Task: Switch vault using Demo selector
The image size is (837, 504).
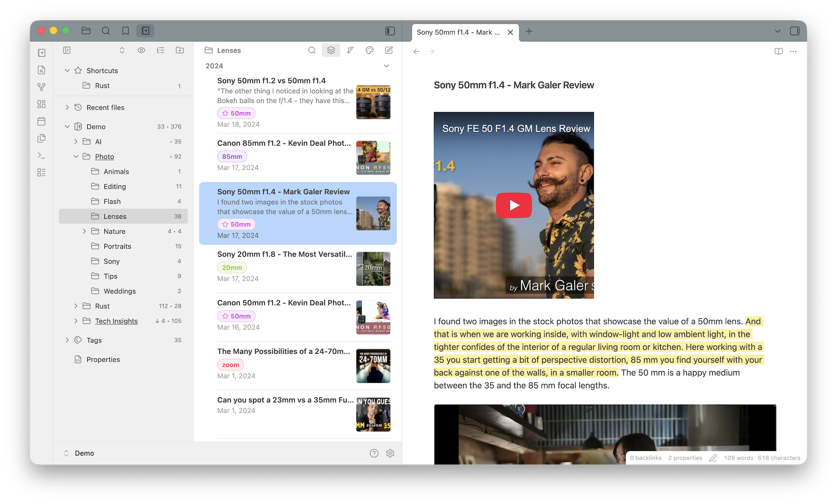Action: click(79, 453)
